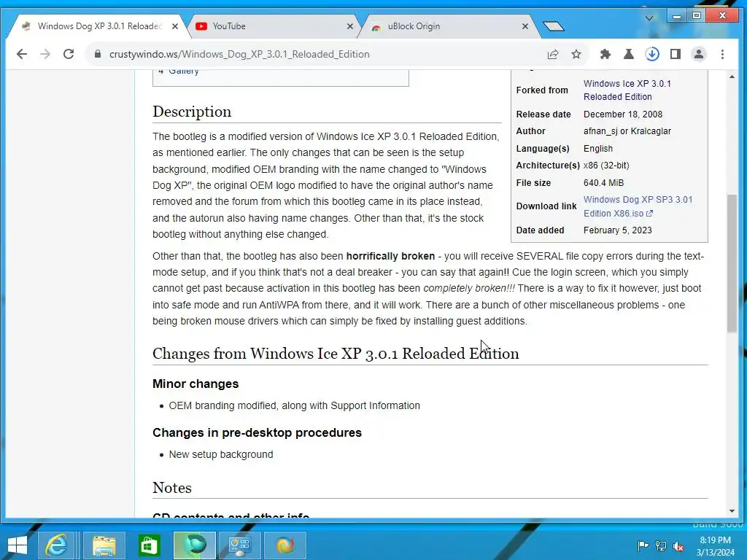Click 'afnan_sj or Kralcaglar' author value

tap(627, 131)
